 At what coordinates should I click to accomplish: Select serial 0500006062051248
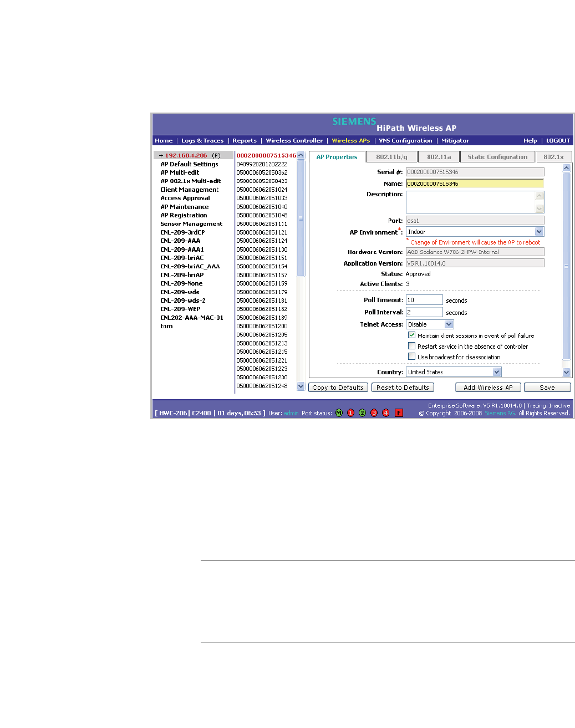pyautogui.click(x=262, y=386)
